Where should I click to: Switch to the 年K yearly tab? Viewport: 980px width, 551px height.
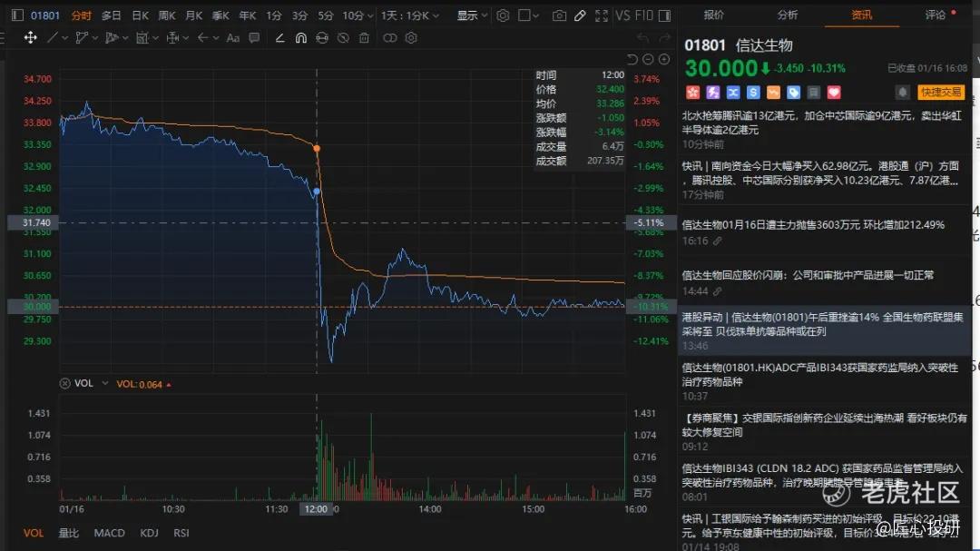pyautogui.click(x=248, y=15)
